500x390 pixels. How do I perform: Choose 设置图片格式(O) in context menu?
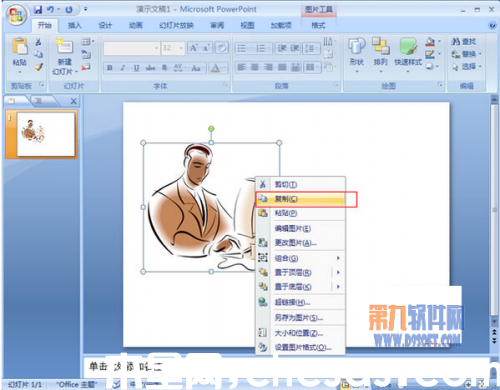coord(300,347)
